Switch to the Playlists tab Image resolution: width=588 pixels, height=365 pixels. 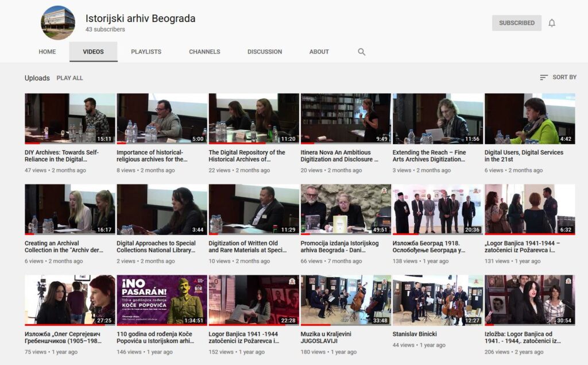point(146,52)
